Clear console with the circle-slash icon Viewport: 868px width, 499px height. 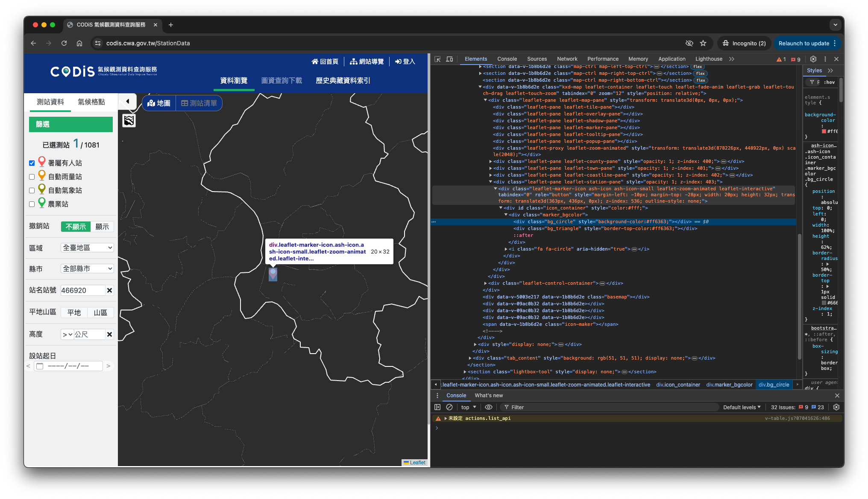pyautogui.click(x=449, y=407)
